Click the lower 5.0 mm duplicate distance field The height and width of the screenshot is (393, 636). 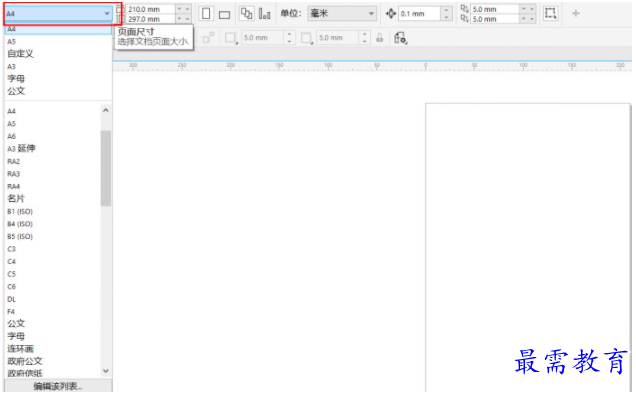(495, 19)
